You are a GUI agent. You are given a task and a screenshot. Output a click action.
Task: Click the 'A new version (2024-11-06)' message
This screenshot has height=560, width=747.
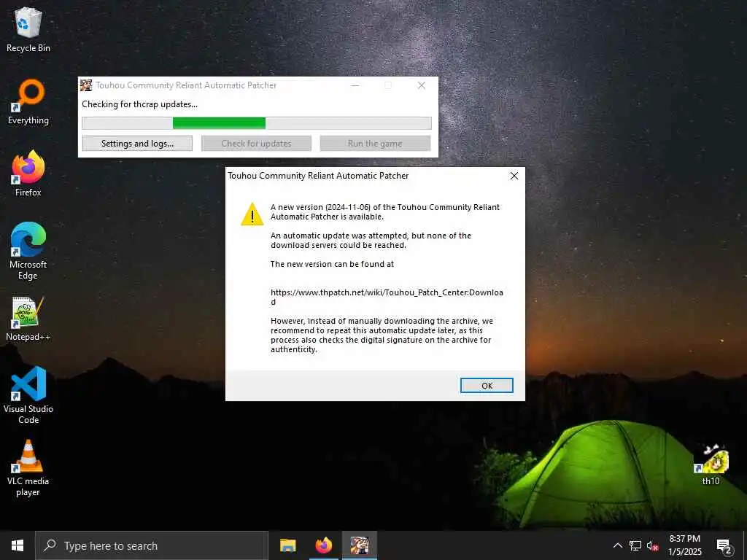[385, 212]
